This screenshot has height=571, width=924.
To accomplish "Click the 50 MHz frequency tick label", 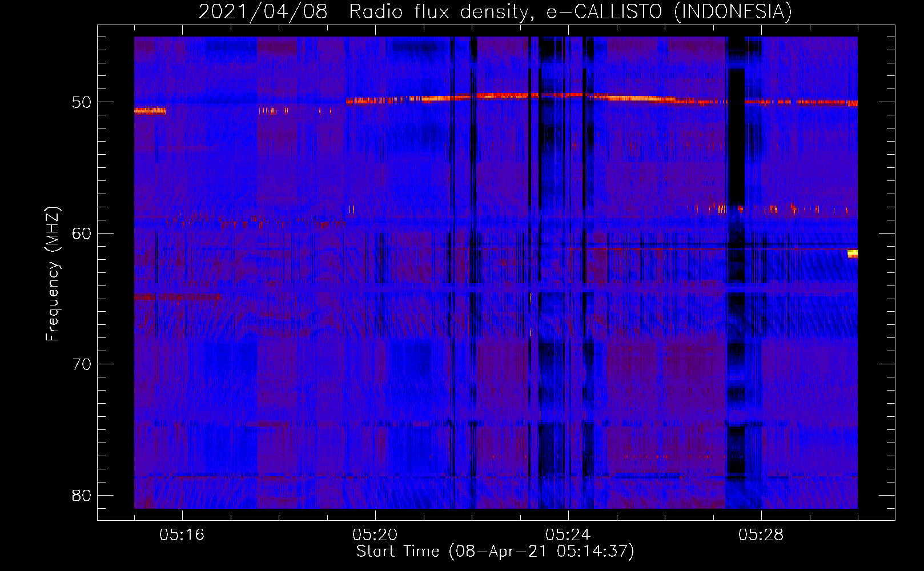I will [82, 103].
